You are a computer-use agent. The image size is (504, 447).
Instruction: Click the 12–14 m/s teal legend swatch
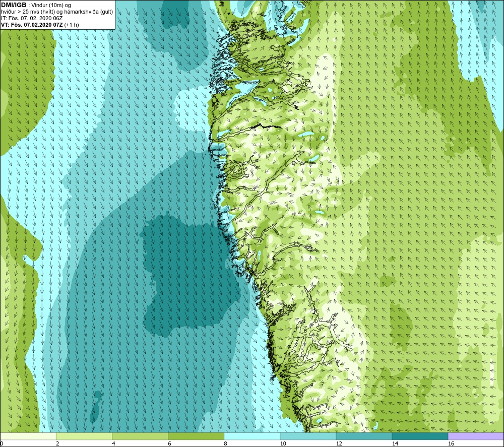click(x=364, y=436)
